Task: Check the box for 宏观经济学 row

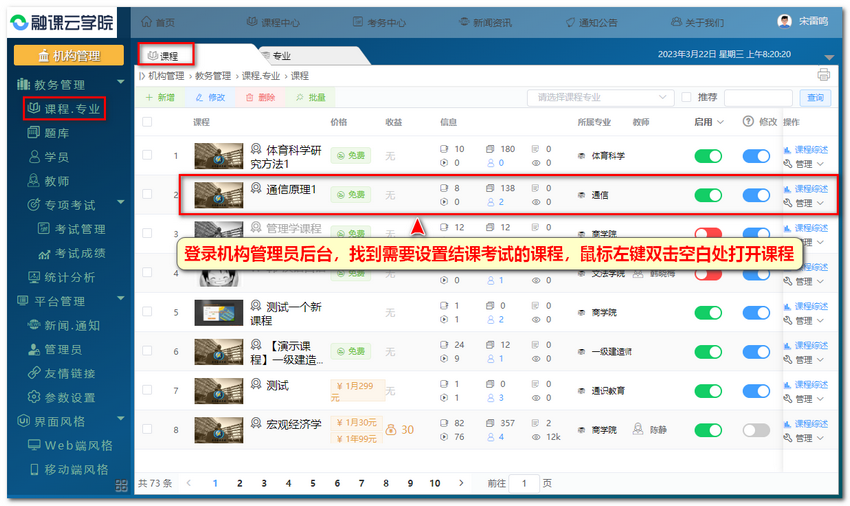Action: coord(147,429)
